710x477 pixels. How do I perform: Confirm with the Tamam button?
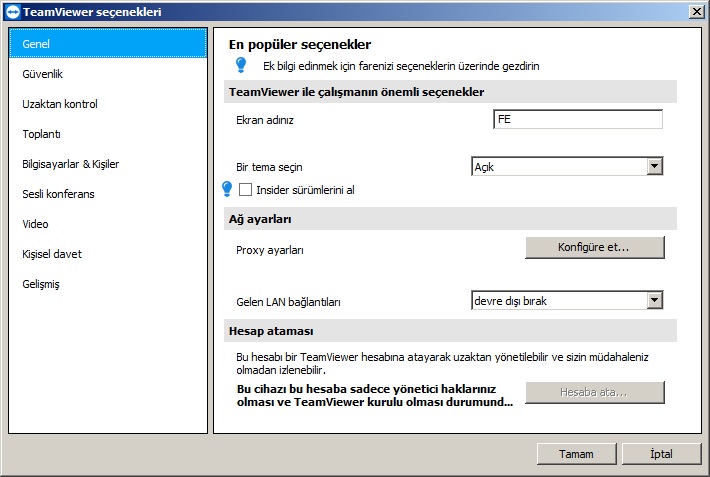tap(576, 454)
